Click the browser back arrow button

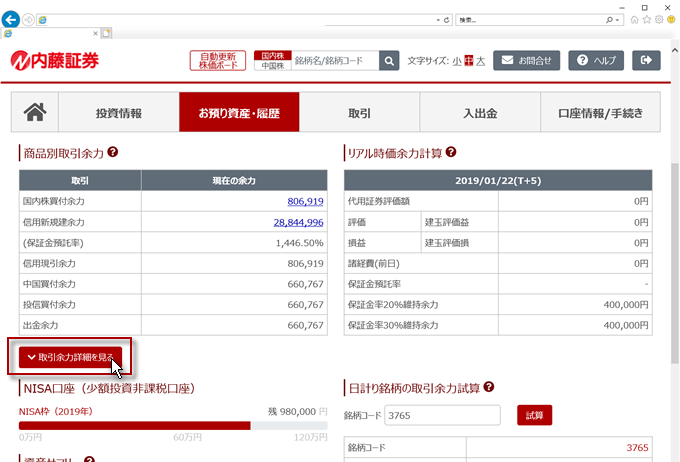click(x=11, y=19)
